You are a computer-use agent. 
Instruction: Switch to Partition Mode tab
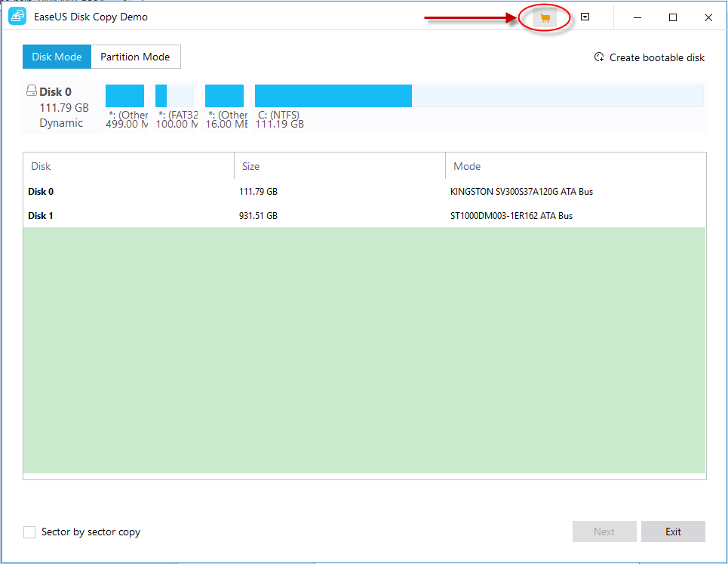click(135, 57)
